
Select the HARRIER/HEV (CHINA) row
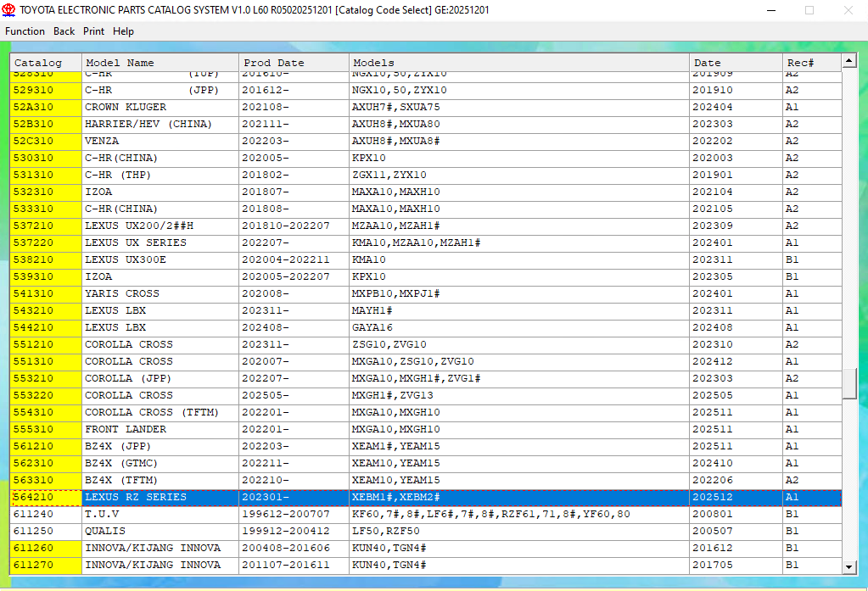pos(426,124)
